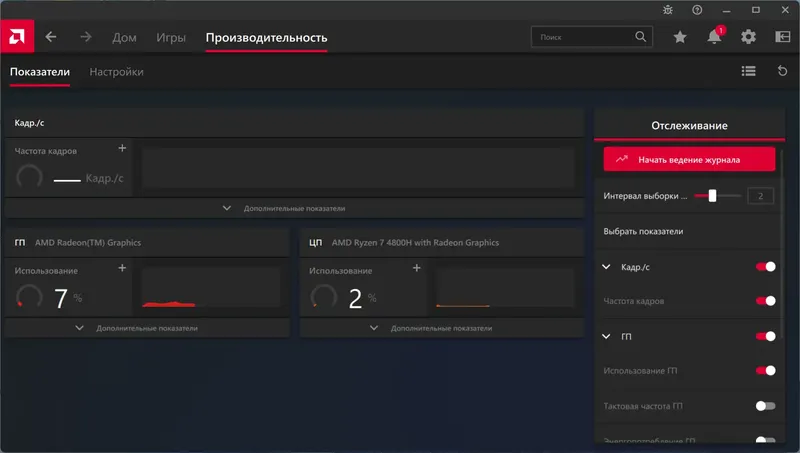This screenshot has height=453, width=800.
Task: Go forward with the right arrow
Action: [86, 37]
